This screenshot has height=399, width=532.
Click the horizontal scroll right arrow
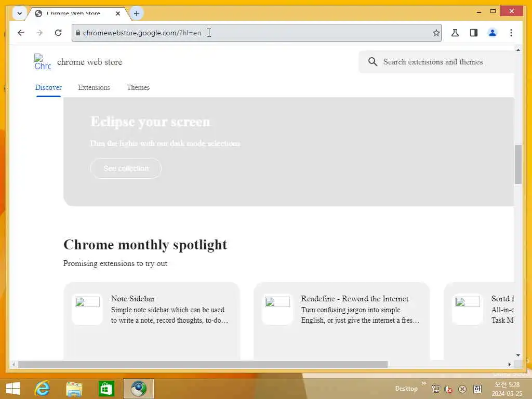(509, 364)
